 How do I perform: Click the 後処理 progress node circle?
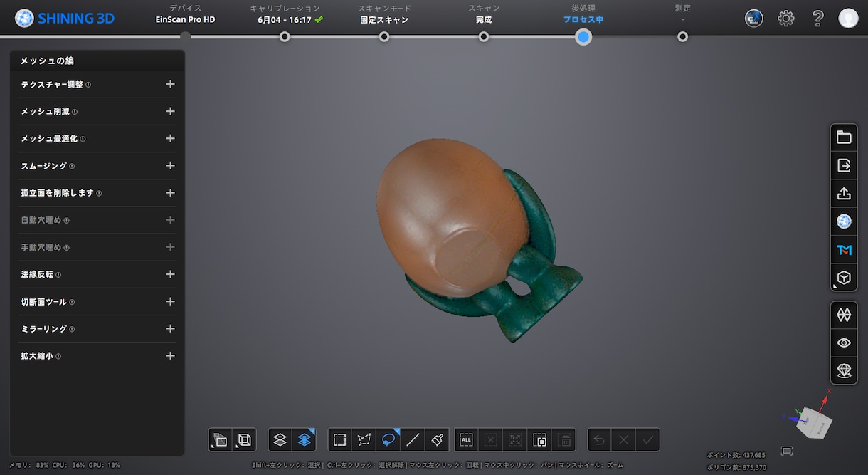click(x=583, y=36)
